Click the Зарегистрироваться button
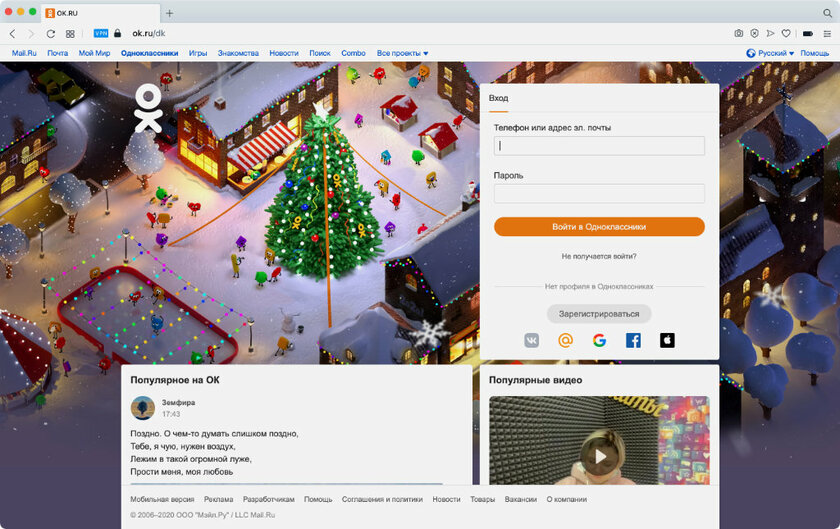 [x=599, y=314]
